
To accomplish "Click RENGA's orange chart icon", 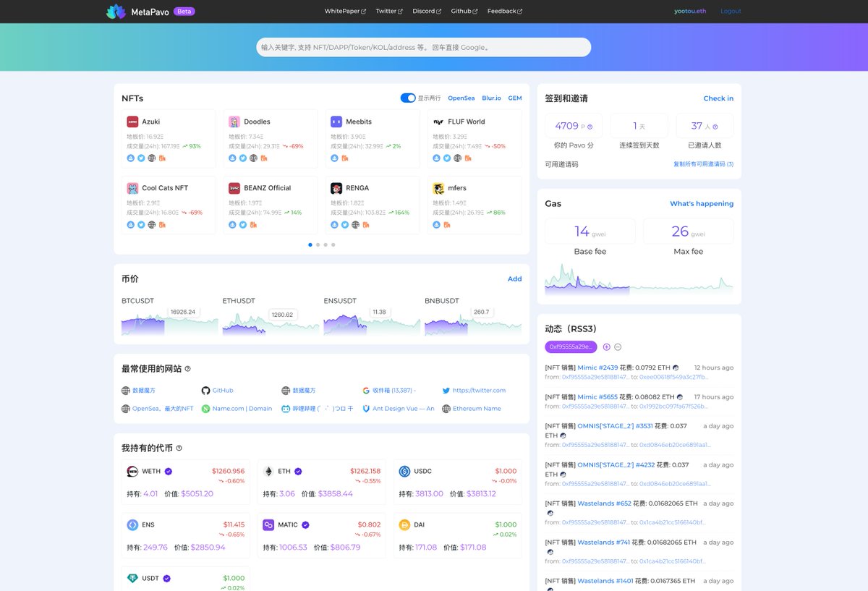I will [366, 224].
